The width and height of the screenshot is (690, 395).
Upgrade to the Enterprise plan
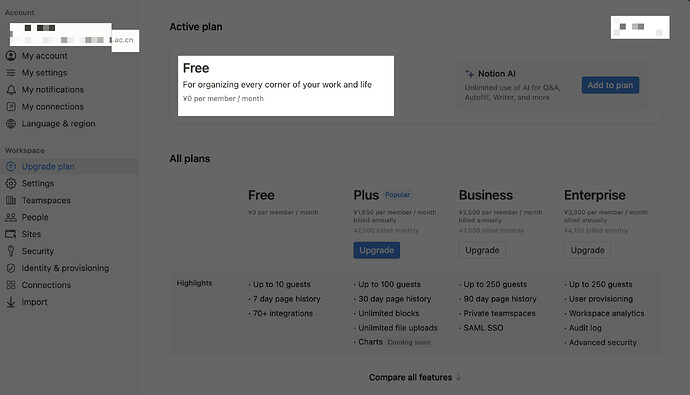pyautogui.click(x=587, y=250)
